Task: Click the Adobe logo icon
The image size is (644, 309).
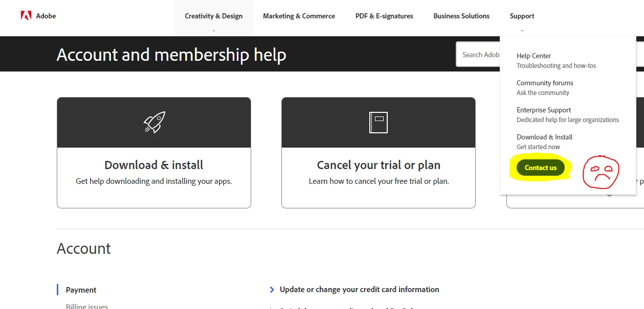Action: pyautogui.click(x=26, y=16)
